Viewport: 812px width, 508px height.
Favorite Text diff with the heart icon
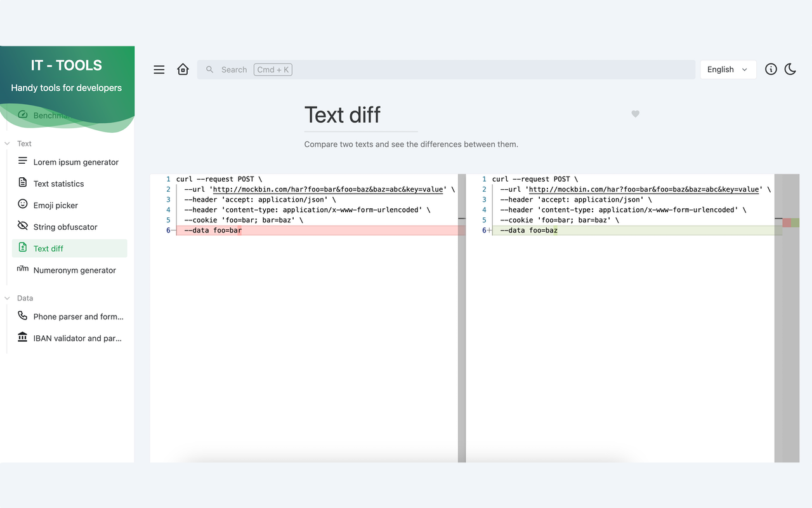click(x=635, y=114)
